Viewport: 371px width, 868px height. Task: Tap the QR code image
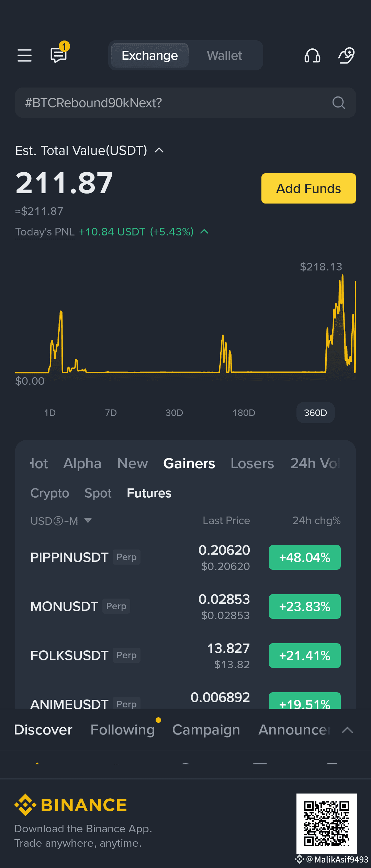326,823
